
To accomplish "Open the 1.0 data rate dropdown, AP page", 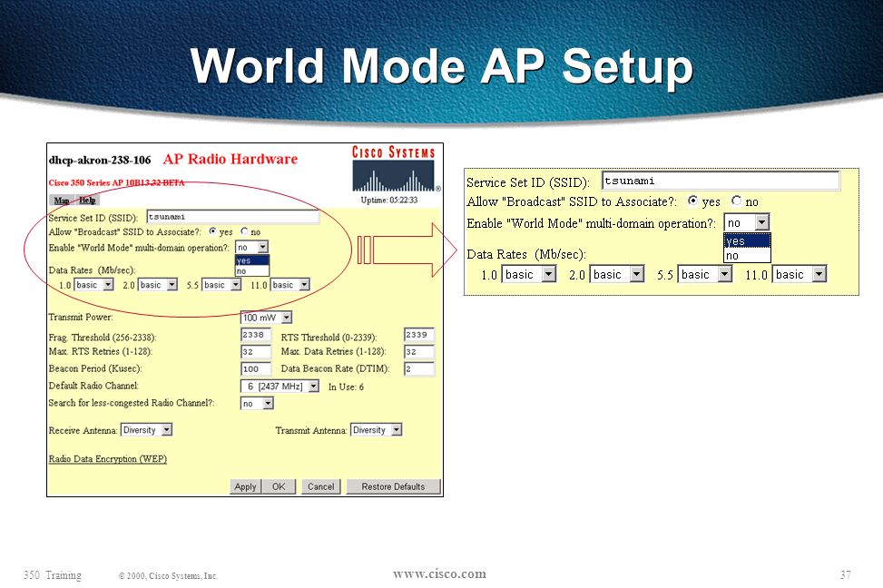I will point(94,285).
